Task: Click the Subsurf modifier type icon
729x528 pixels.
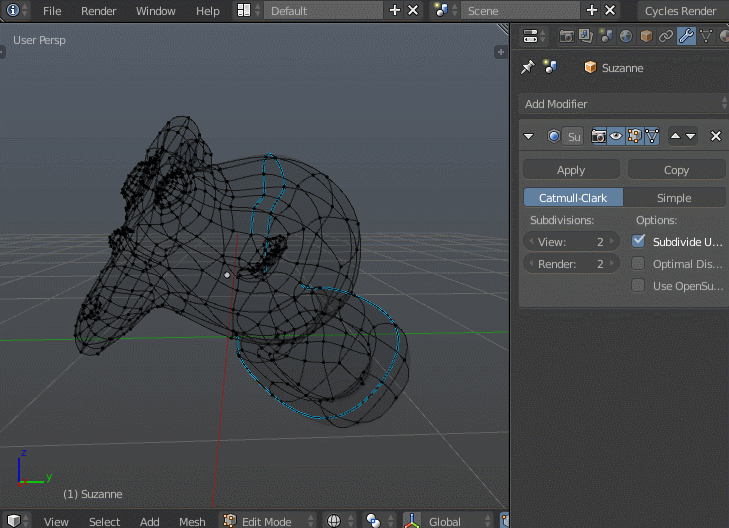Action: coord(553,136)
